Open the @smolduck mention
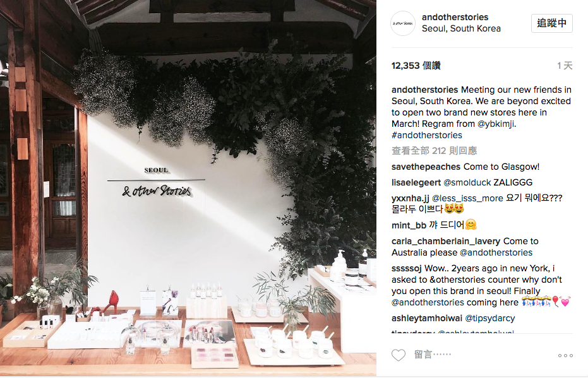The width and height of the screenshot is (588, 378). (x=467, y=182)
